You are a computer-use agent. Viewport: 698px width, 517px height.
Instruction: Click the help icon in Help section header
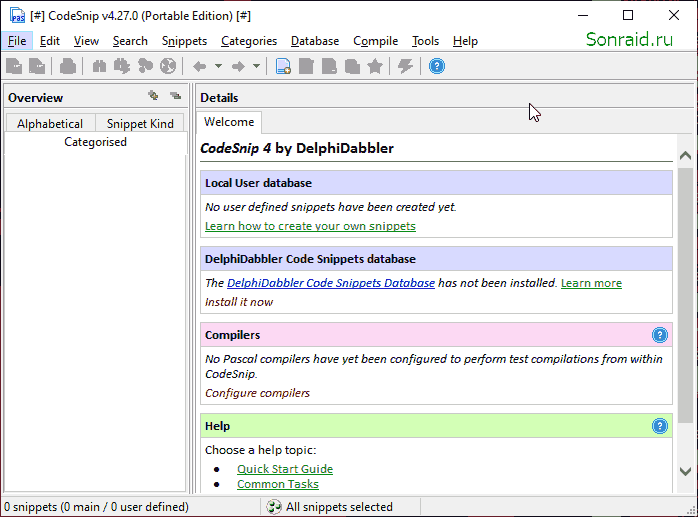pos(660,426)
